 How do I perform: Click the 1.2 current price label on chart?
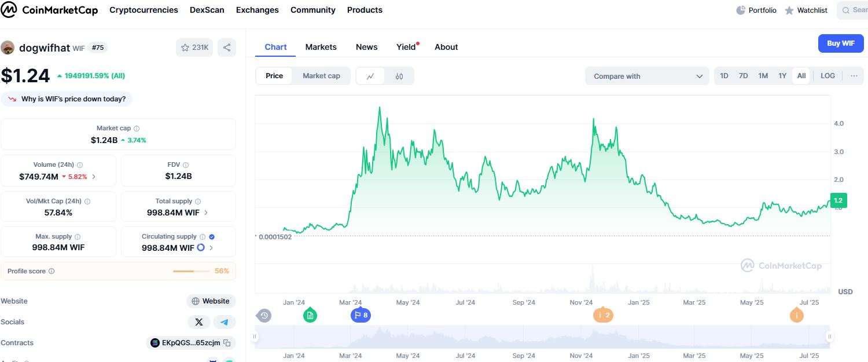coord(838,200)
